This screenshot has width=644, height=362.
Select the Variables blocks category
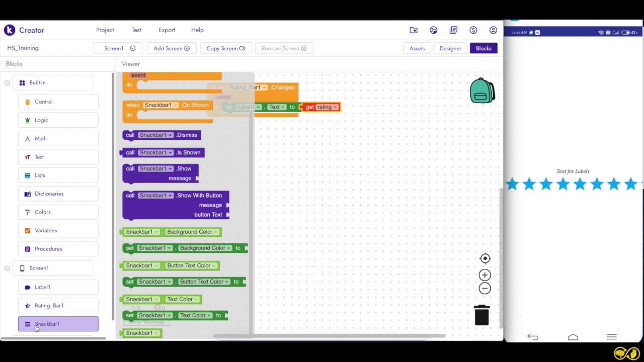pyautogui.click(x=58, y=230)
